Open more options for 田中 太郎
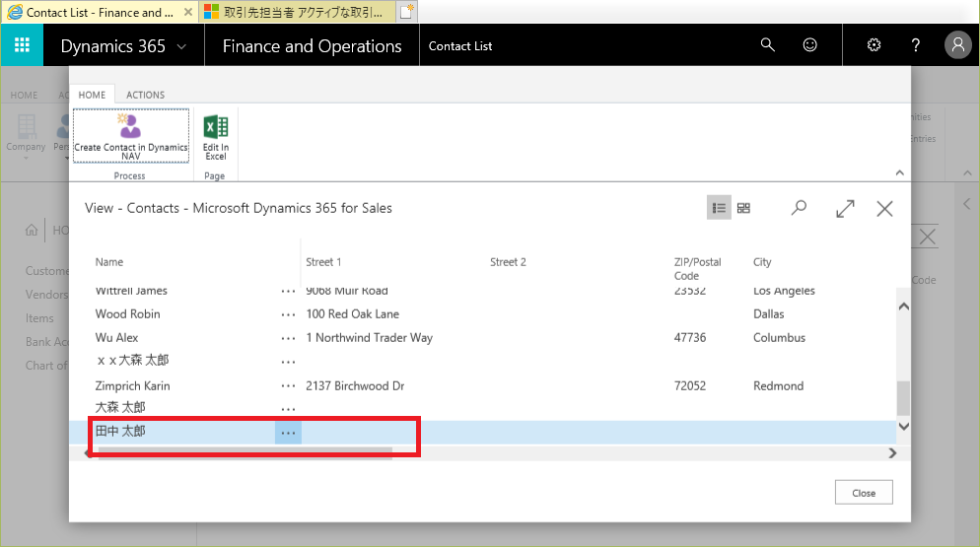The width and height of the screenshot is (980, 547). click(288, 433)
